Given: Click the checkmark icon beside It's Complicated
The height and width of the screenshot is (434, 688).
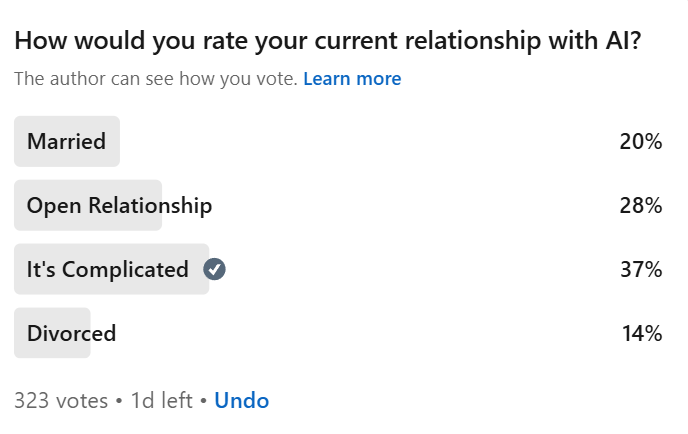Looking at the screenshot, I should tap(214, 269).
